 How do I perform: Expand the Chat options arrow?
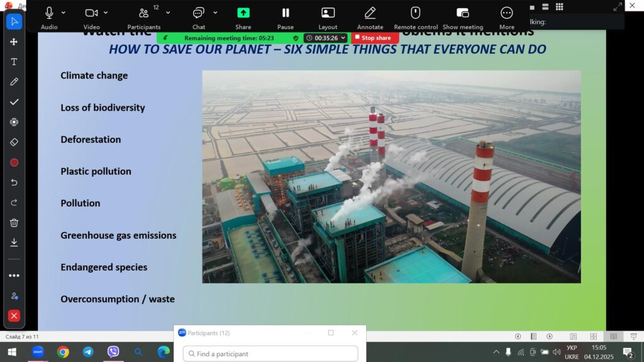click(215, 13)
